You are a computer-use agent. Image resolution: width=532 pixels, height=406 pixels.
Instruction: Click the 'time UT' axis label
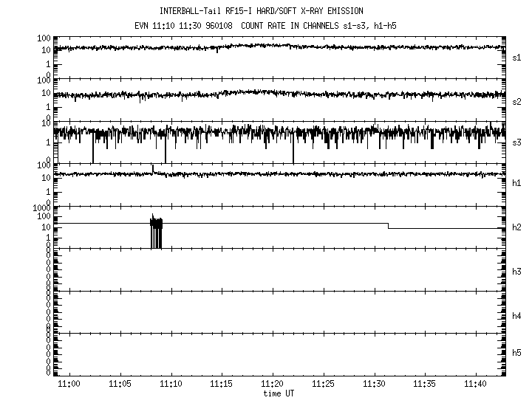(x=278, y=394)
